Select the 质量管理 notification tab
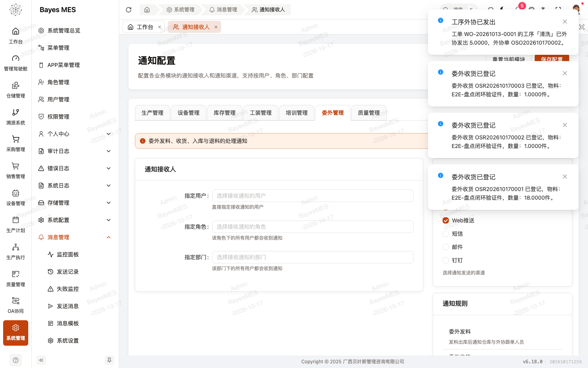 369,113
